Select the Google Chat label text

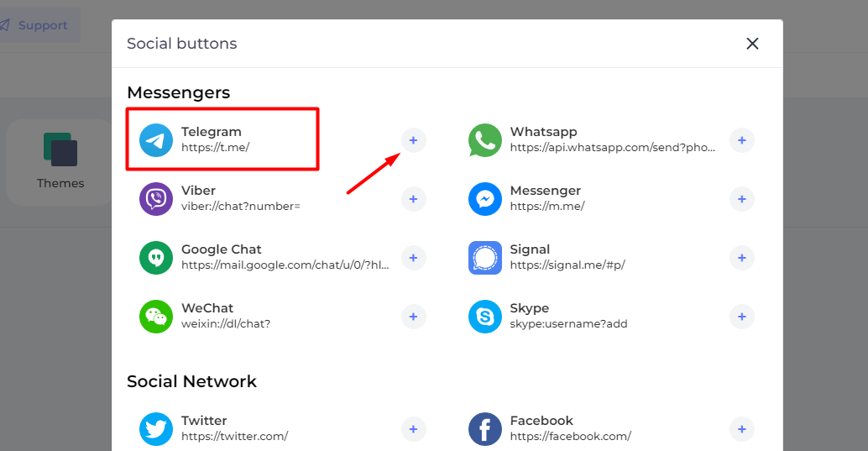click(222, 249)
